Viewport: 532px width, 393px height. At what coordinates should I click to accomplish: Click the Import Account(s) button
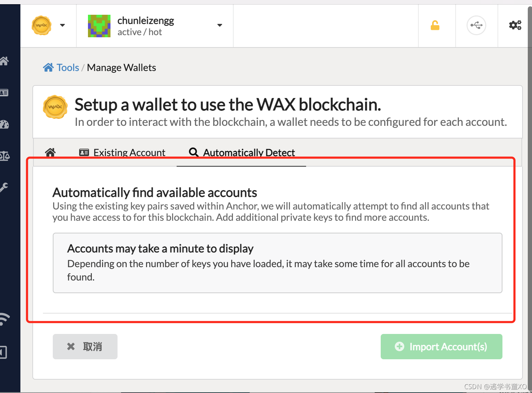tap(442, 347)
